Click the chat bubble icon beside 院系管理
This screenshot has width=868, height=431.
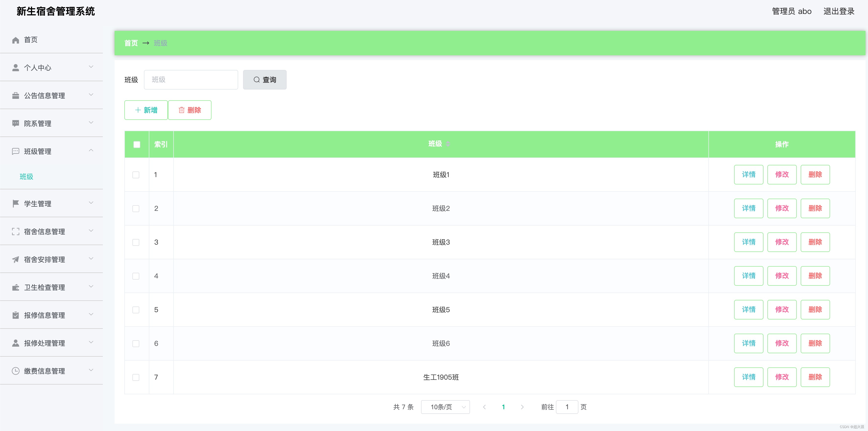coord(15,124)
